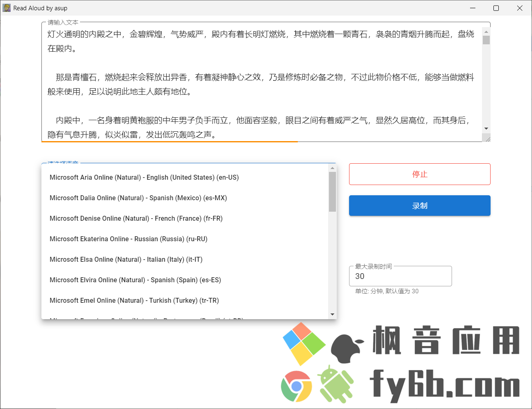This screenshot has height=409, width=532.
Task: Pick Microsoft Emel Online Turkish voice
Action: 185,301
